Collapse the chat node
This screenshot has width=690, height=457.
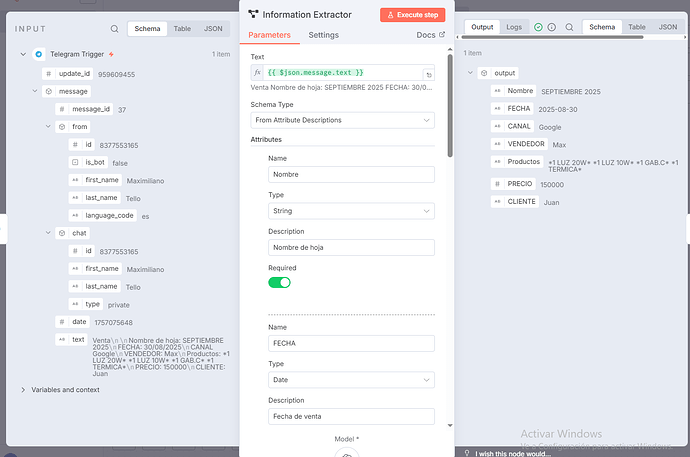[48, 233]
